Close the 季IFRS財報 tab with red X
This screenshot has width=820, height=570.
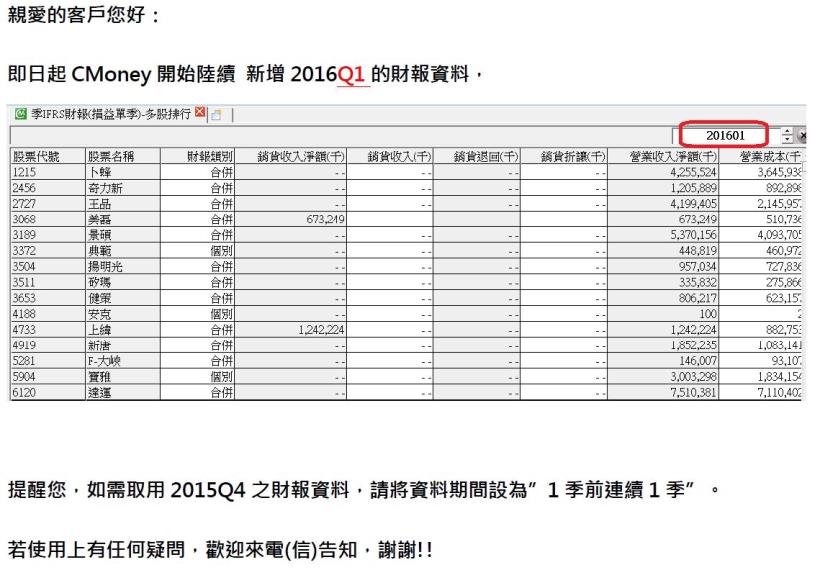point(200,112)
